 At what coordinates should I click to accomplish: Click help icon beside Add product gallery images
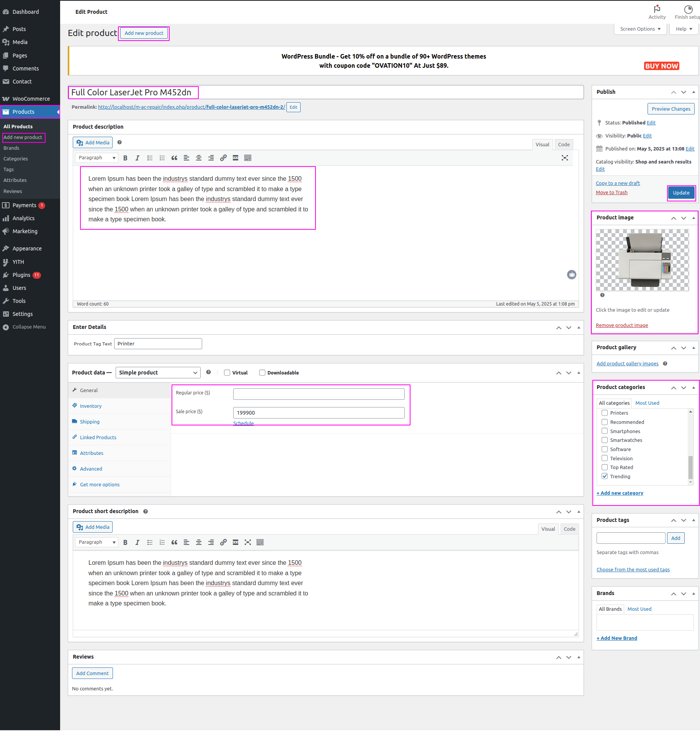click(x=665, y=364)
